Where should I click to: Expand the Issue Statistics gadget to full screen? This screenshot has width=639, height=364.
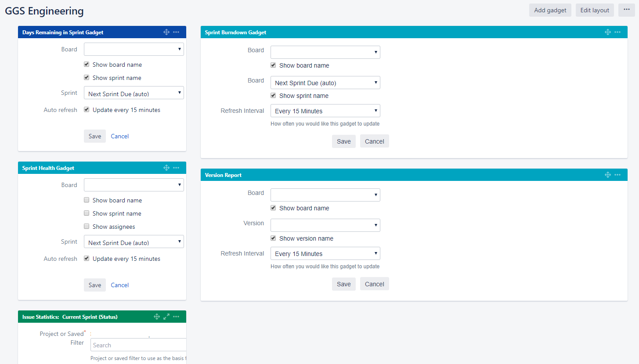point(166,316)
